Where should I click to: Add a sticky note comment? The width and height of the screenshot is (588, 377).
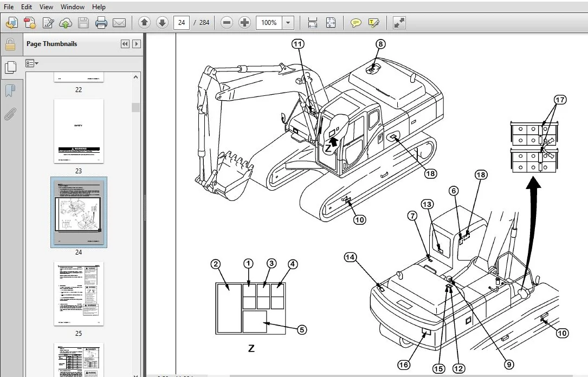[356, 23]
